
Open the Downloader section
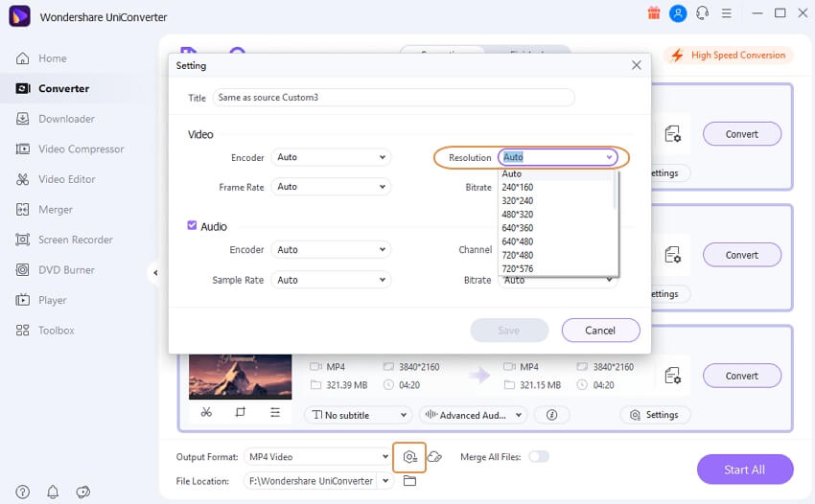[x=55, y=119]
